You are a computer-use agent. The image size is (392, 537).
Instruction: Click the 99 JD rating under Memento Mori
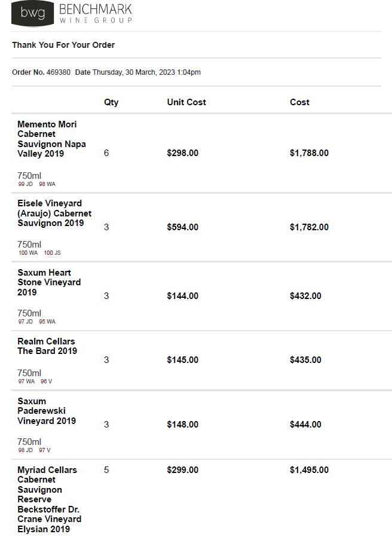coord(26,184)
